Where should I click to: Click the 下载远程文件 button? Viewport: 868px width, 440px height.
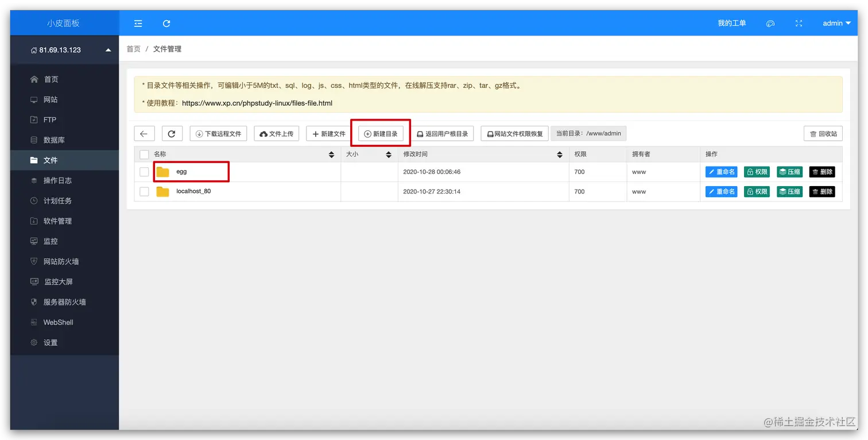[218, 134]
